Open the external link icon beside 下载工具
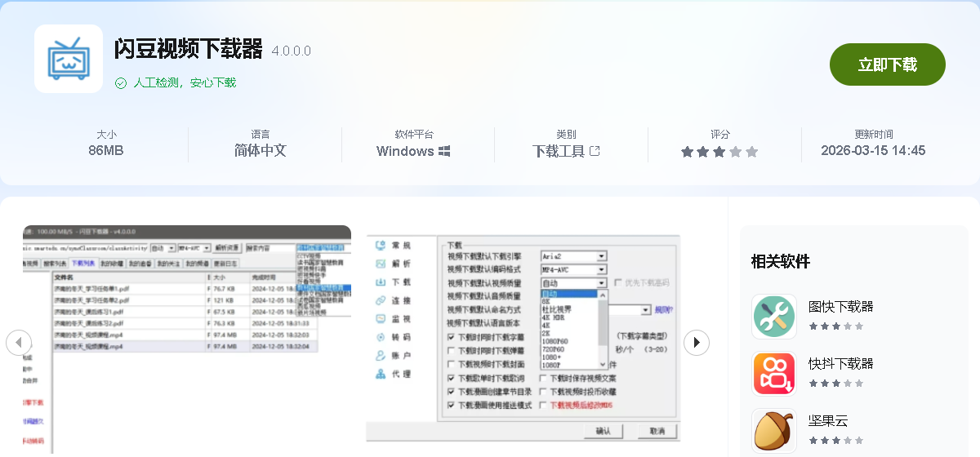980x457 pixels. 595,151
